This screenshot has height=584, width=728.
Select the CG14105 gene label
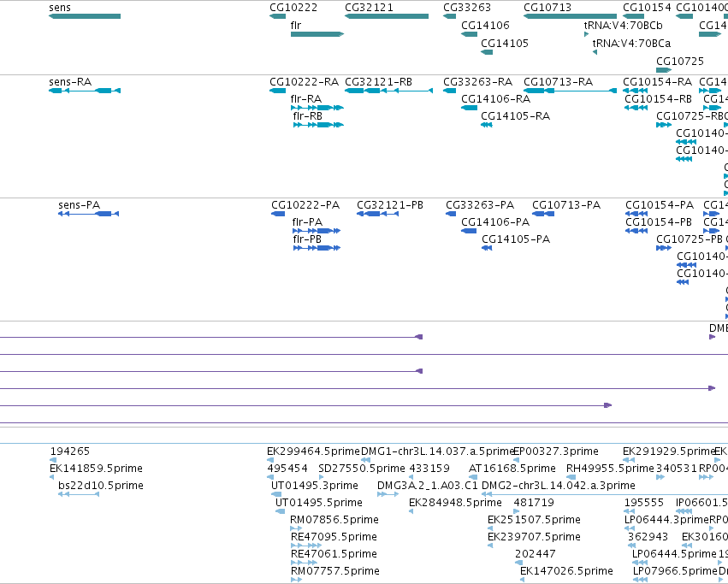pos(505,43)
